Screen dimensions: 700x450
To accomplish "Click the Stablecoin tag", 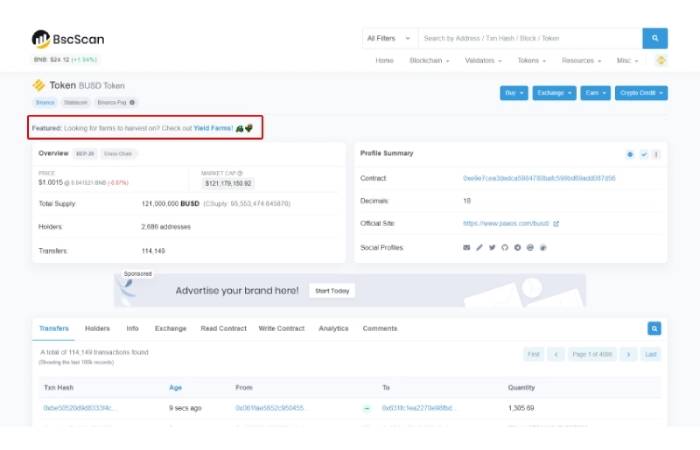I will click(x=75, y=103).
